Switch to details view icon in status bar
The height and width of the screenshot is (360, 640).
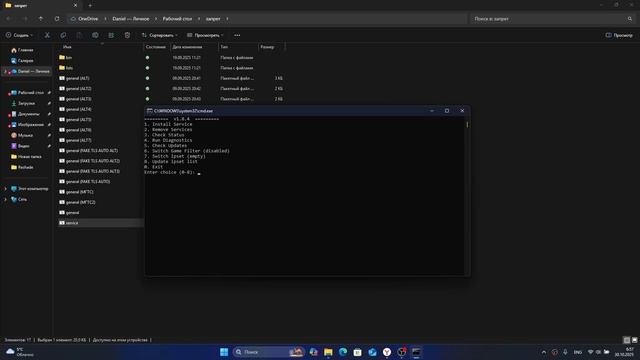(627, 340)
